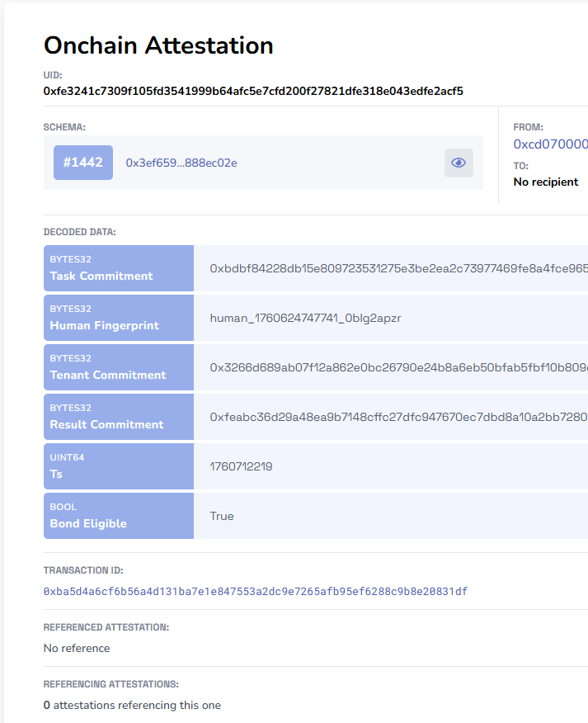Click the 0 attestations referencing this one text
This screenshot has width=588, height=723.
tap(132, 705)
